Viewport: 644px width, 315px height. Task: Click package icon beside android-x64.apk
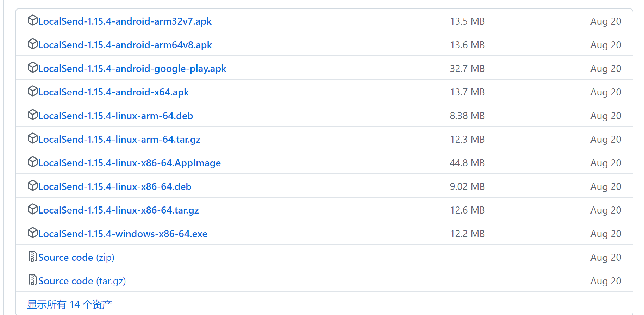pyautogui.click(x=32, y=91)
